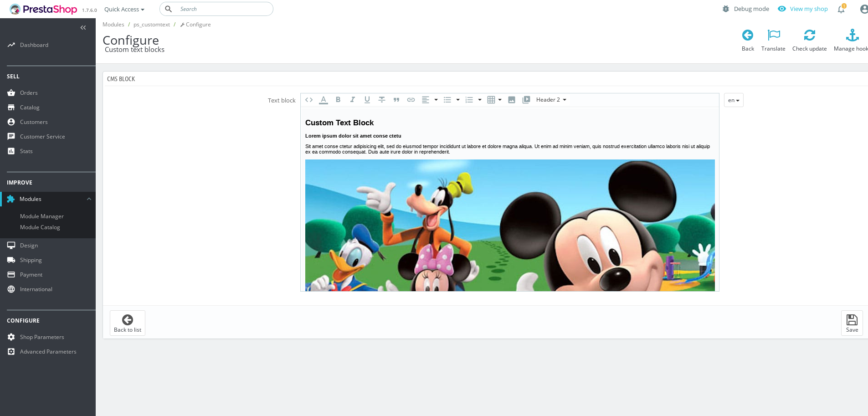Image resolution: width=868 pixels, height=416 pixels.
Task: Open Catalog in the sidebar
Action: [30, 108]
